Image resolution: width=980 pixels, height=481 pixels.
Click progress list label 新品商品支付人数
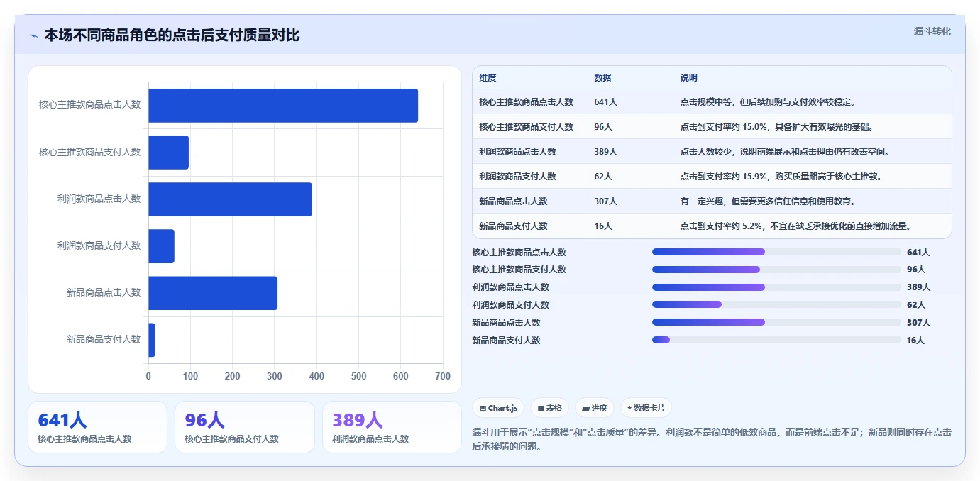click(x=506, y=341)
